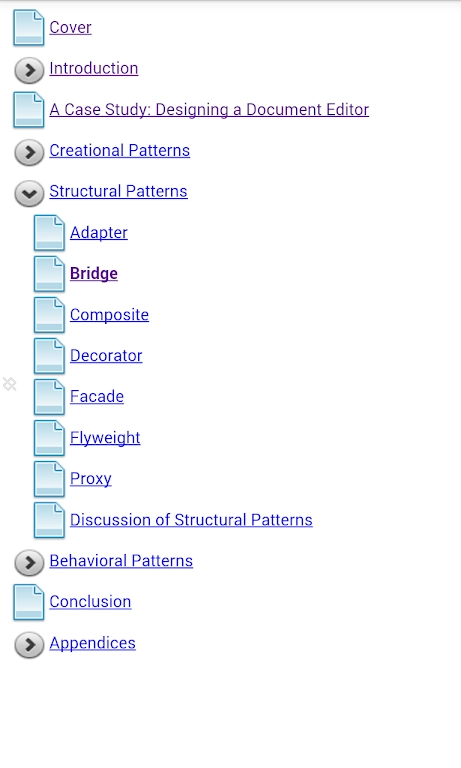Expand the Appendices section arrow

tap(29, 645)
